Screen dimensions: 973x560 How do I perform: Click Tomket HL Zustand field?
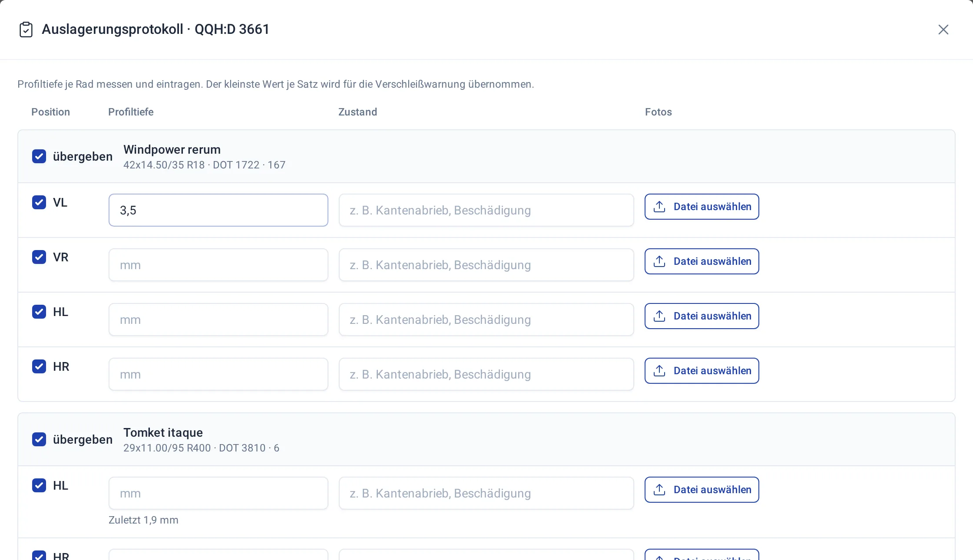[x=486, y=493]
